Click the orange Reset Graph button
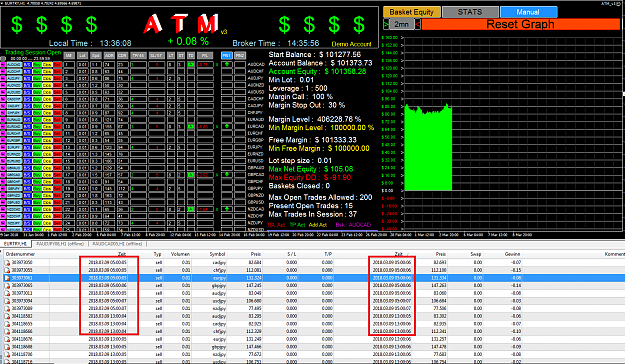This screenshot has height=364, width=625. coord(521,24)
